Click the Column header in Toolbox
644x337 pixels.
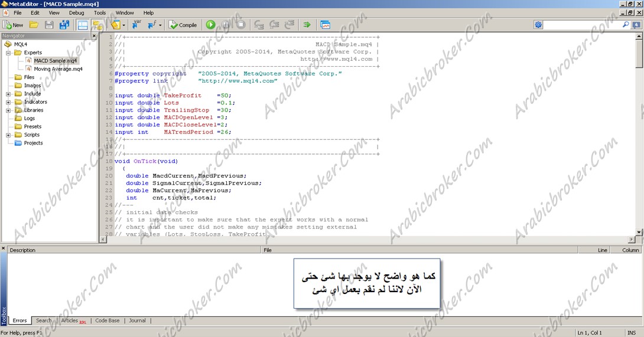point(626,250)
